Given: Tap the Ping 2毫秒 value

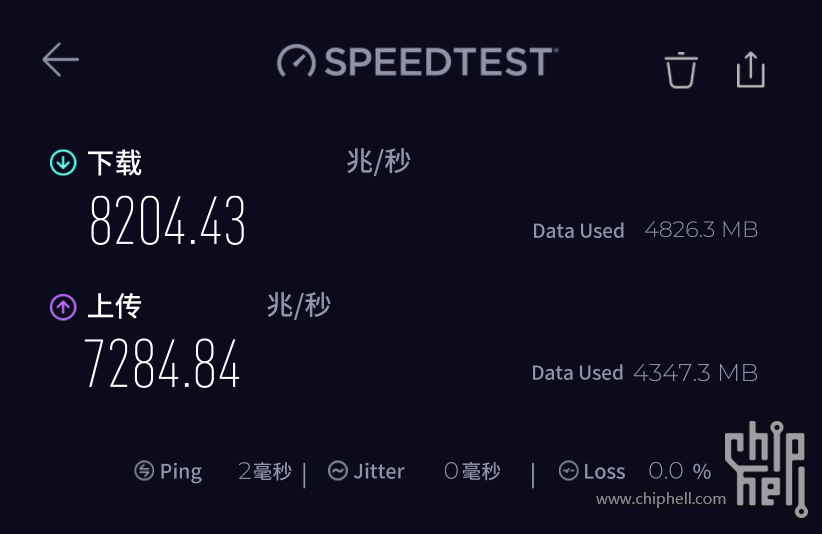Looking at the screenshot, I should point(265,471).
